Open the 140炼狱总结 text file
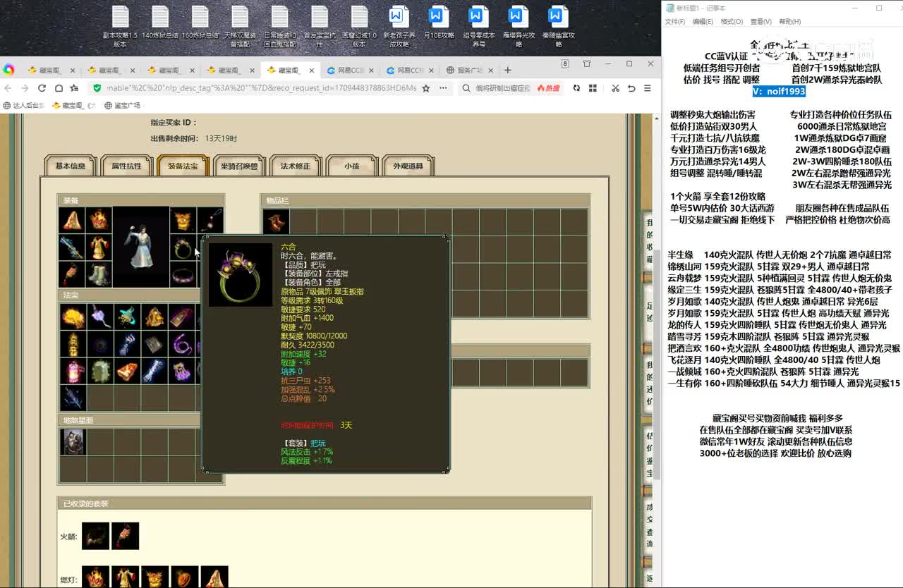Image resolution: width=903 pixels, height=588 pixels. [x=160, y=23]
